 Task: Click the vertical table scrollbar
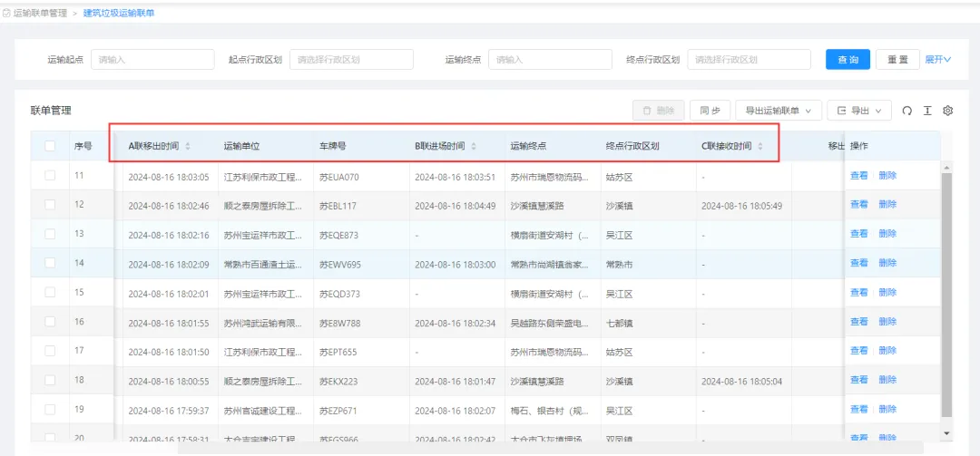947,290
